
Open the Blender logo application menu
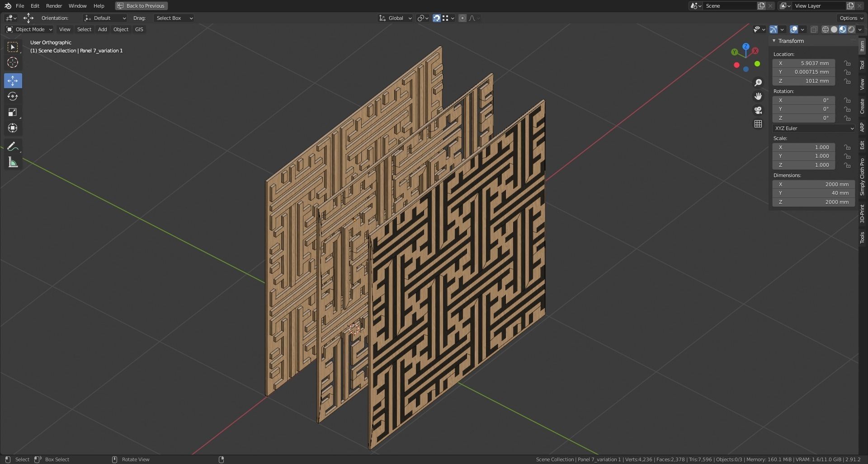pos(8,6)
